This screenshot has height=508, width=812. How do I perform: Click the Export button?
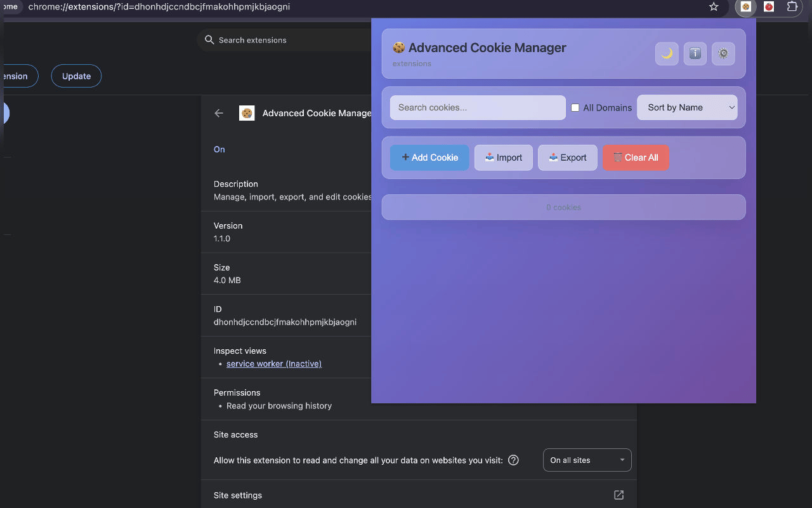tap(568, 157)
